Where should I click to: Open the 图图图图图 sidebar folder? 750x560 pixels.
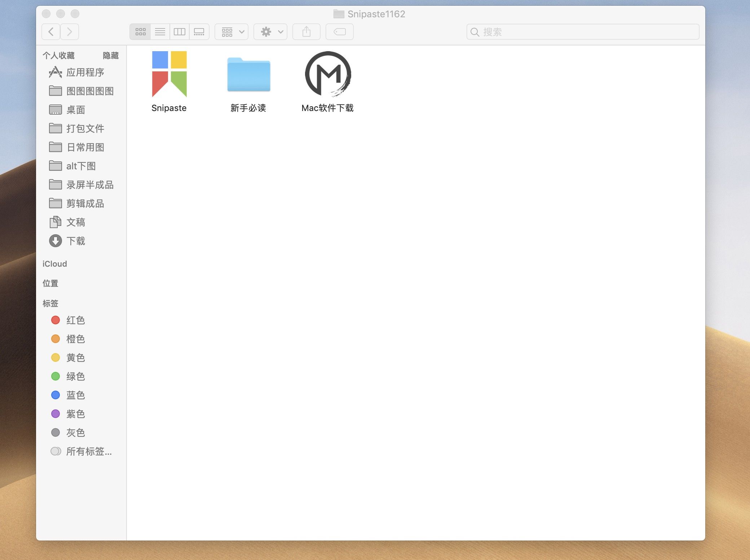[81, 91]
